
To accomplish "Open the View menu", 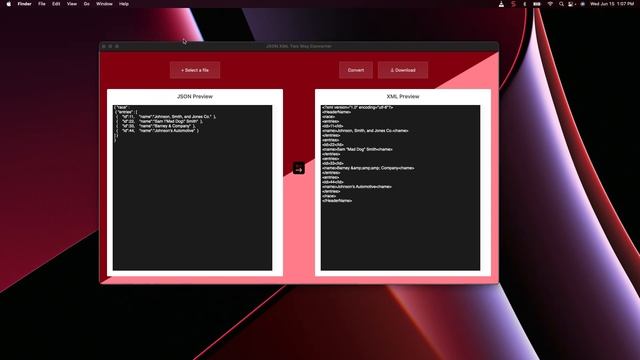I will tap(72, 4).
